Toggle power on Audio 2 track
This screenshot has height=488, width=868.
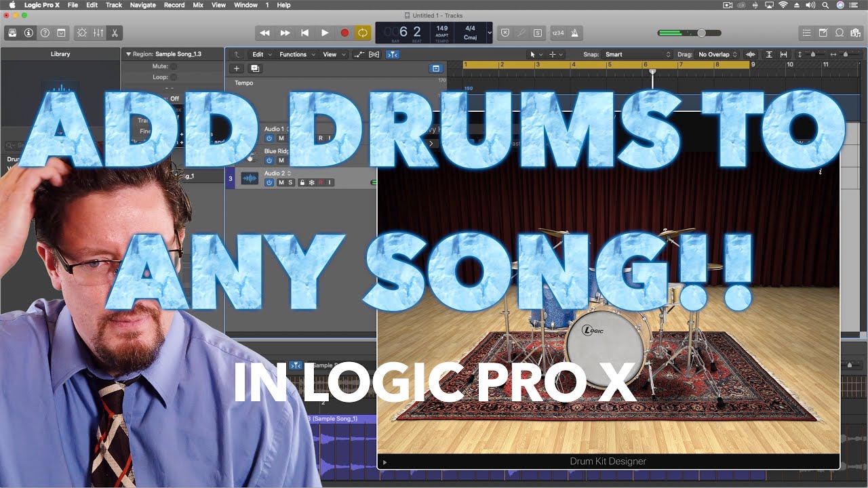pyautogui.click(x=269, y=182)
